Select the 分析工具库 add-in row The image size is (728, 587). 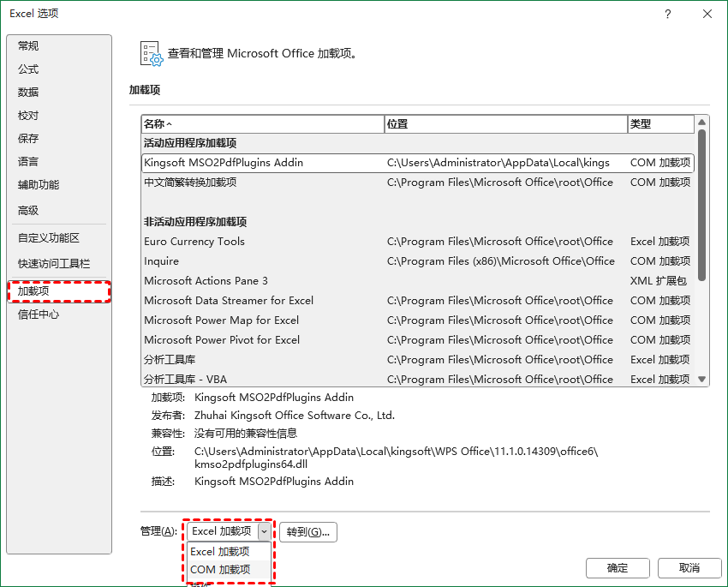tap(418, 359)
